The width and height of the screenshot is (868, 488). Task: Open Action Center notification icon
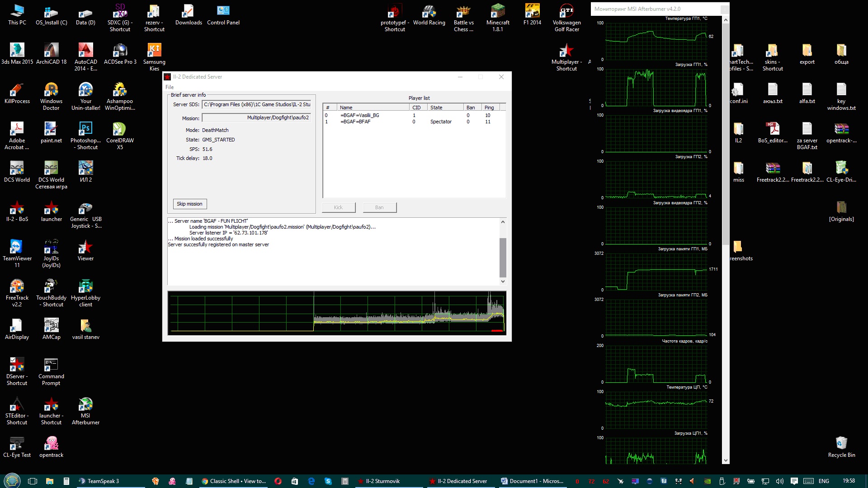pyautogui.click(x=794, y=481)
